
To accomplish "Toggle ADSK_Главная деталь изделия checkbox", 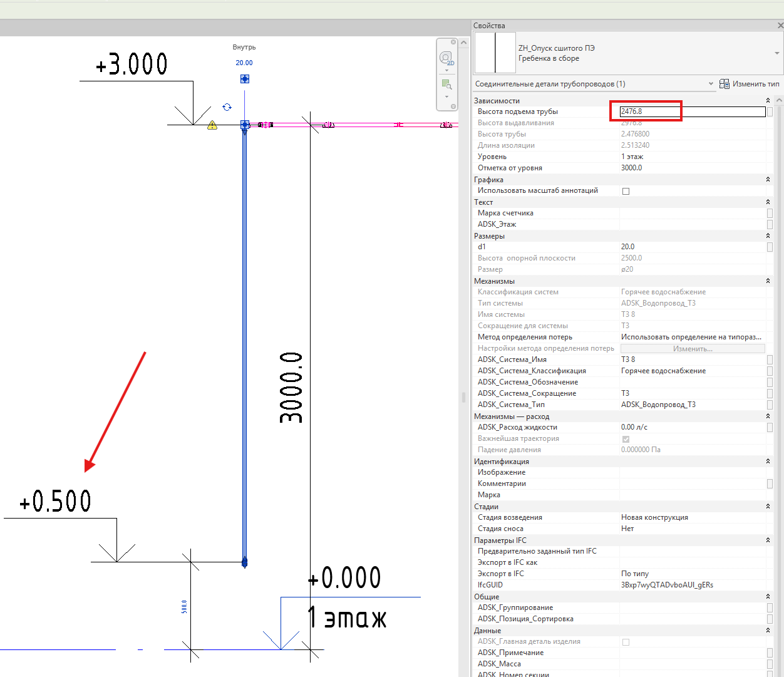I will click(x=626, y=642).
